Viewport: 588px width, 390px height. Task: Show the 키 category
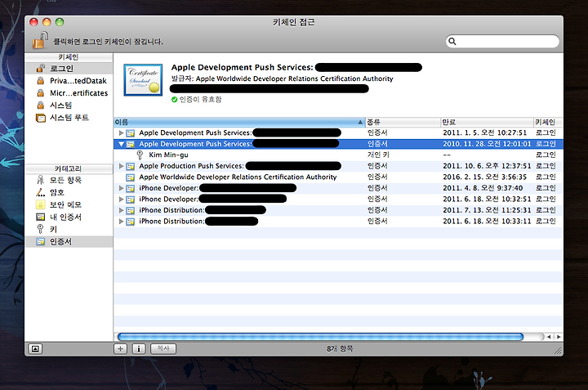tap(69, 229)
